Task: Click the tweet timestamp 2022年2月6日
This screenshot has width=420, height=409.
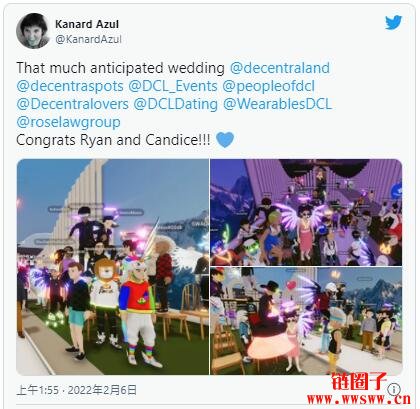Action: point(102,390)
